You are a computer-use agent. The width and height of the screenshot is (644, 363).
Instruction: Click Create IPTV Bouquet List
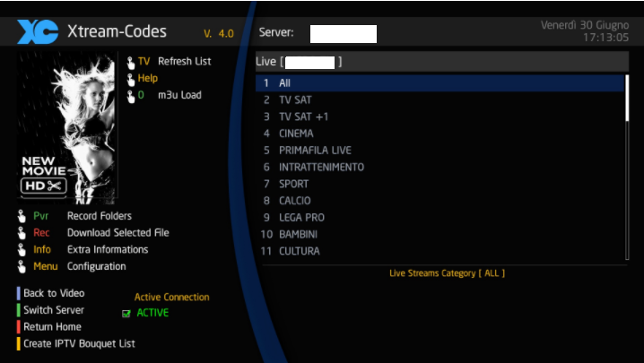tap(79, 343)
